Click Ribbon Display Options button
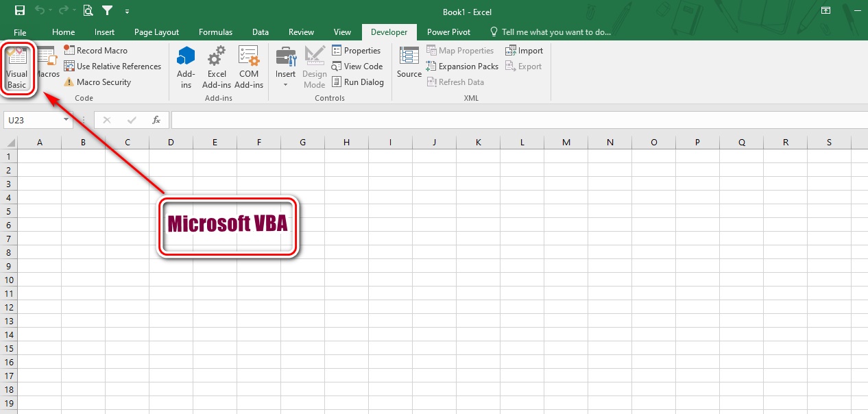The image size is (868, 414). 826,11
